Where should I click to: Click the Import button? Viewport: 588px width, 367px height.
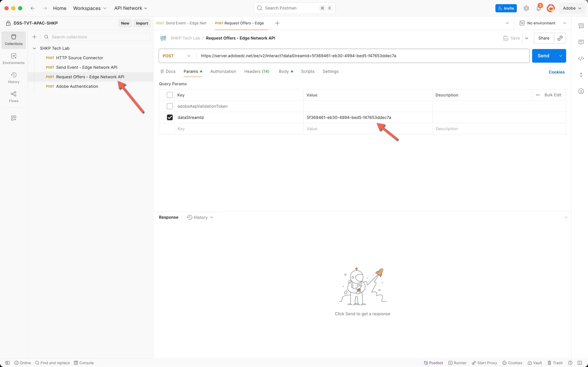pyautogui.click(x=142, y=23)
